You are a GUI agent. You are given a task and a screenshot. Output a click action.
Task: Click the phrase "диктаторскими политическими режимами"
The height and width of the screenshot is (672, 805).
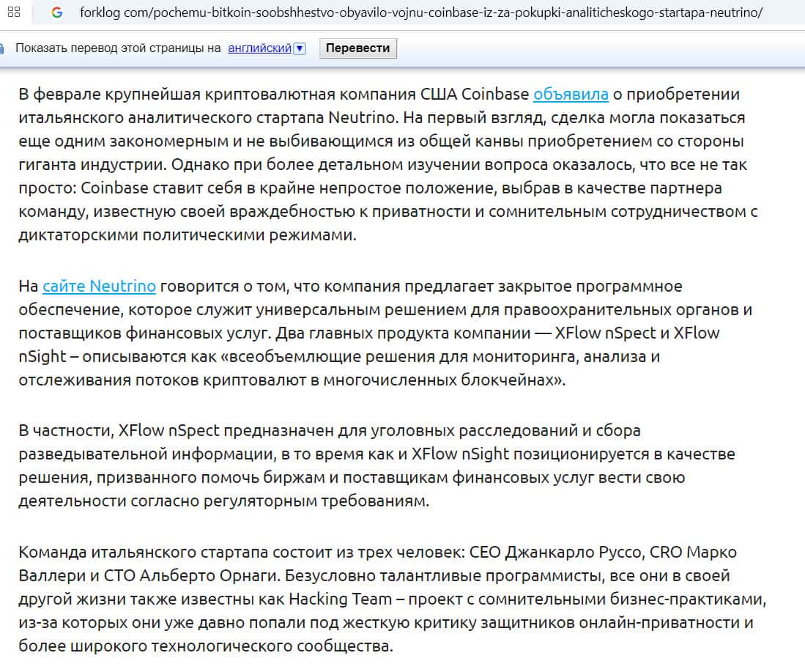click(x=187, y=235)
